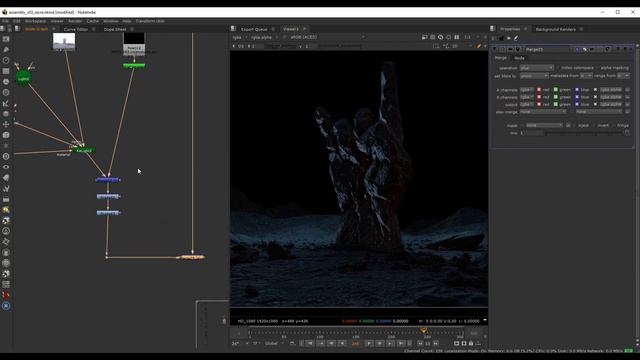Open the Viewer rgba.alpha channel dropdown
This screenshot has width=640, height=360.
(x=263, y=37)
